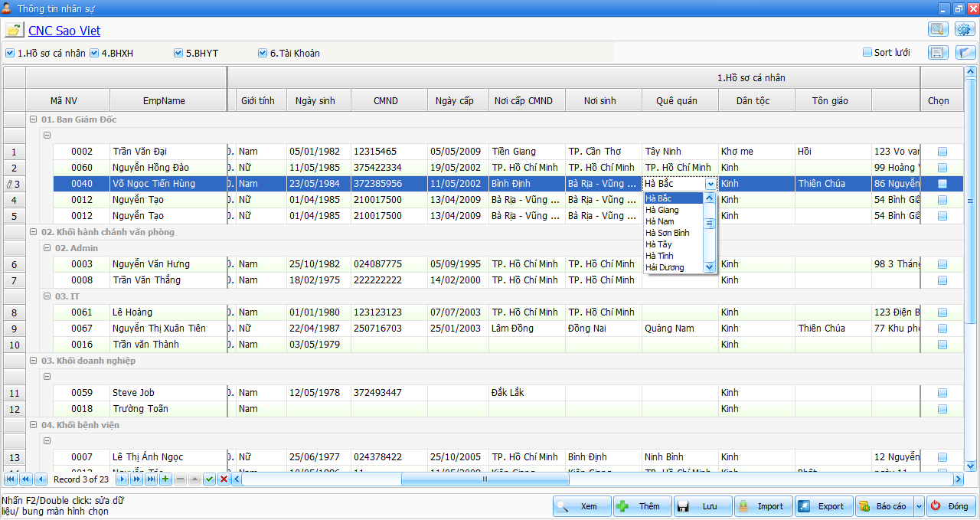Confirm edit with green checkmark icon
This screenshot has width=980, height=520.
pos(209,479)
